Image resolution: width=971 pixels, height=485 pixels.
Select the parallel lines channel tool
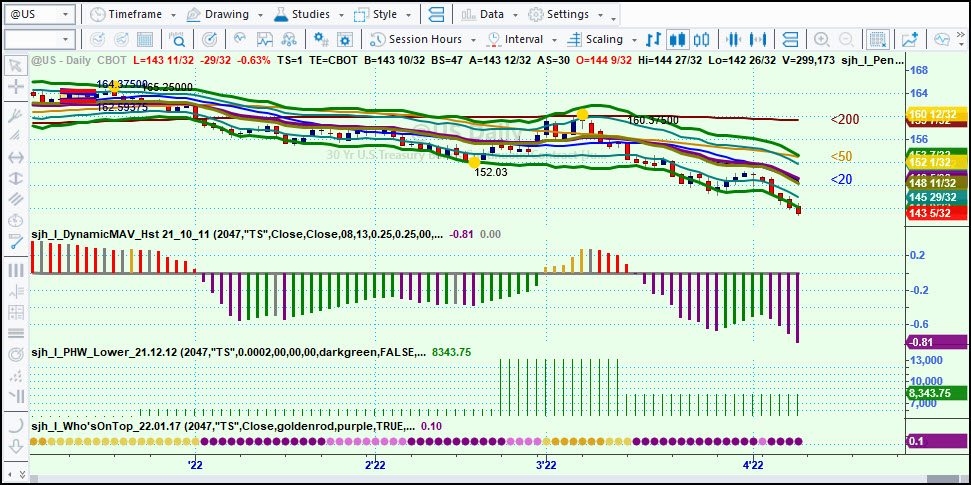[16, 199]
